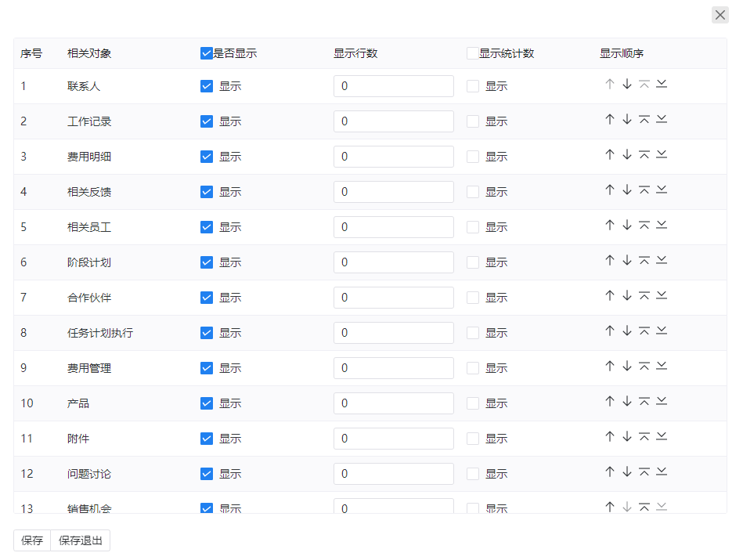Image resolution: width=743 pixels, height=560 pixels.
Task: Move 费用明细 row to the top
Action: [x=644, y=154]
